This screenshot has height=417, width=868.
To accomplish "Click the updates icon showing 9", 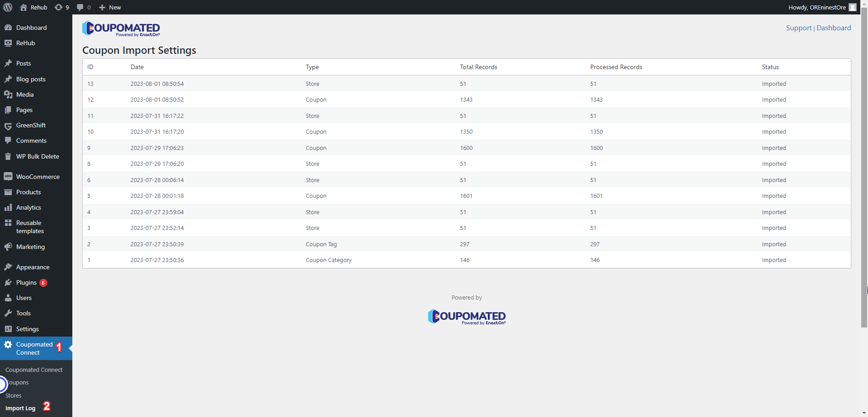I will click(58, 7).
